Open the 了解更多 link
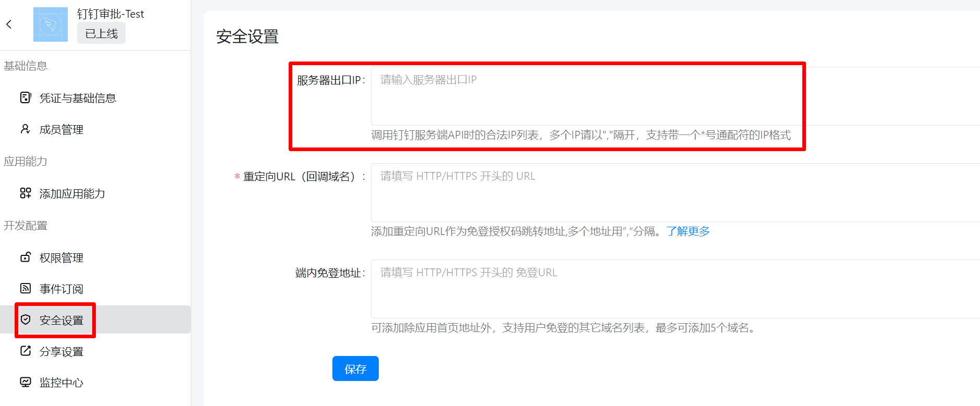Screen dimensions: 980x406 pyautogui.click(x=688, y=231)
